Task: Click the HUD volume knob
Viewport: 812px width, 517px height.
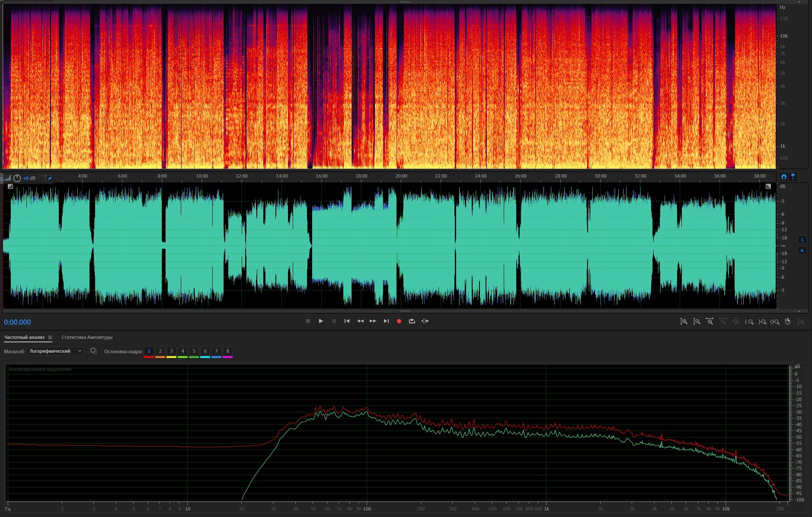Action: tap(17, 178)
